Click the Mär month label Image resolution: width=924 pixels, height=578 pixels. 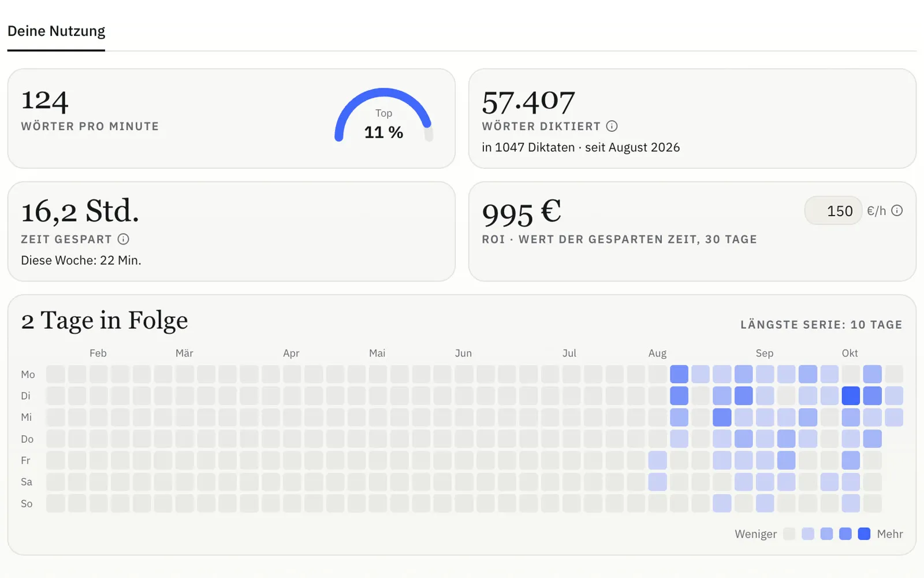[x=184, y=353]
